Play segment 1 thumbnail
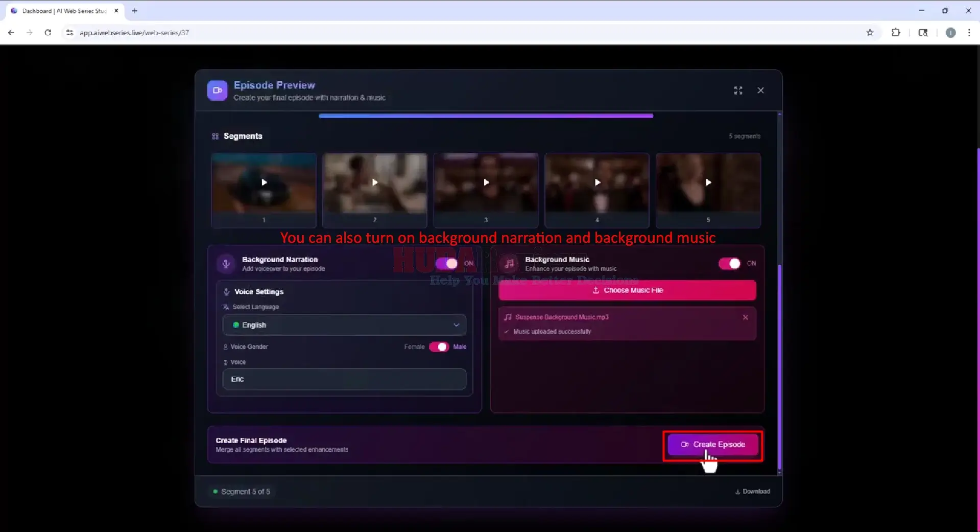980x532 pixels. coord(264,182)
